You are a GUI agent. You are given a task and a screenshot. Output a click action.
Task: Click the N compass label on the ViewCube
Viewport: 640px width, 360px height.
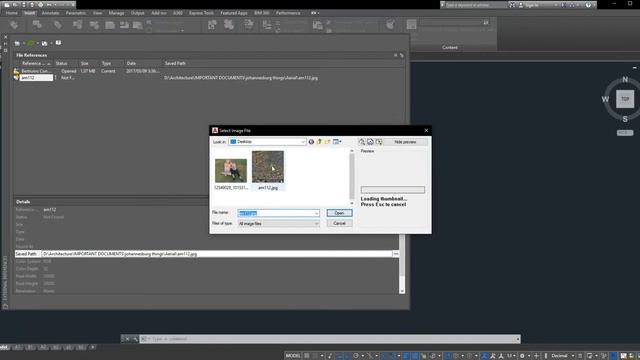pyautogui.click(x=625, y=80)
